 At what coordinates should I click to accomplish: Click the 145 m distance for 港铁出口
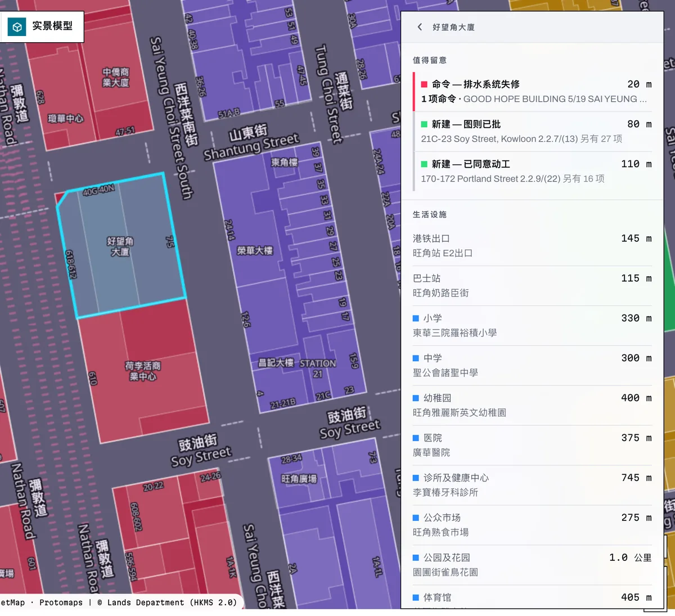point(636,239)
